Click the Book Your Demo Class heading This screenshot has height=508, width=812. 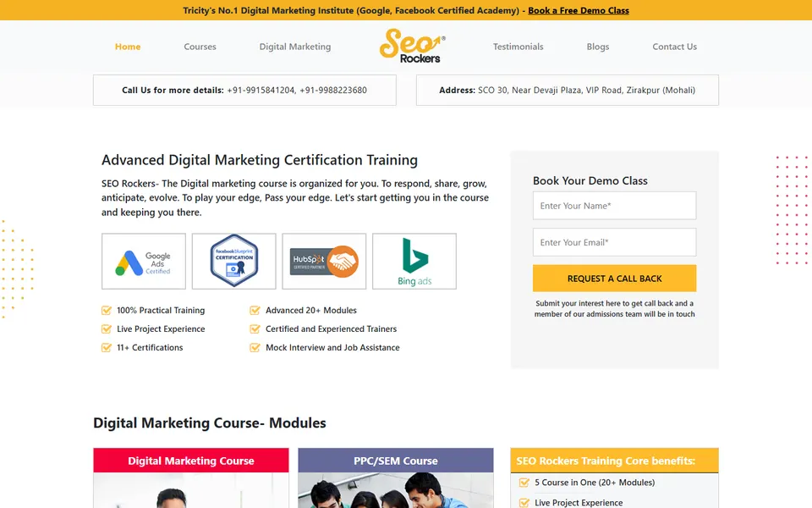590,181
